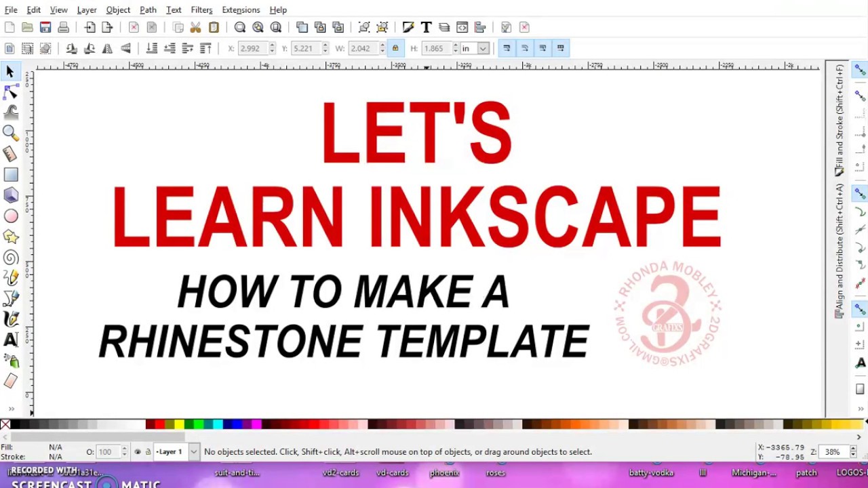Click the width W input field
The height and width of the screenshot is (488, 868).
click(363, 48)
